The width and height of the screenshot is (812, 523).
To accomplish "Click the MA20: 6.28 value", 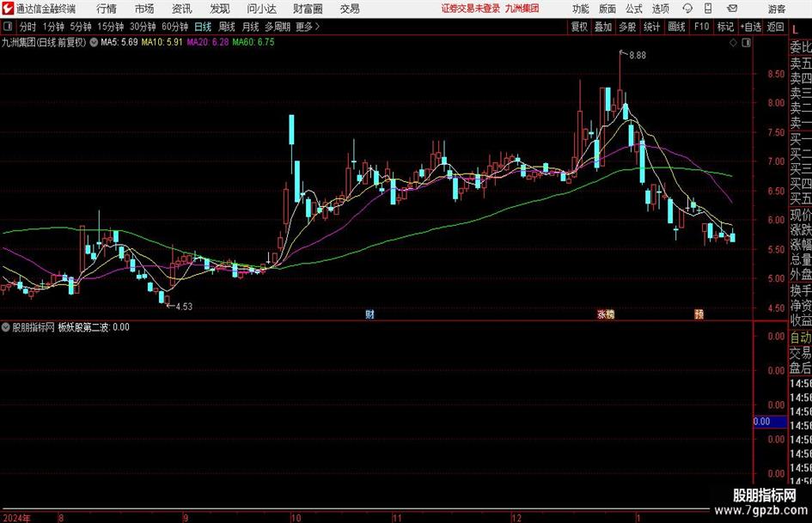I will [x=208, y=42].
